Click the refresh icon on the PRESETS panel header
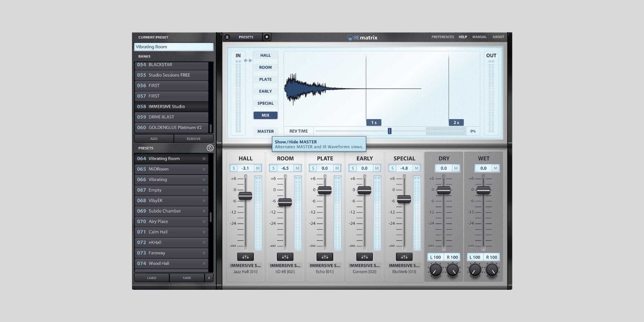Screen dimensions: 644x322 click(210, 148)
